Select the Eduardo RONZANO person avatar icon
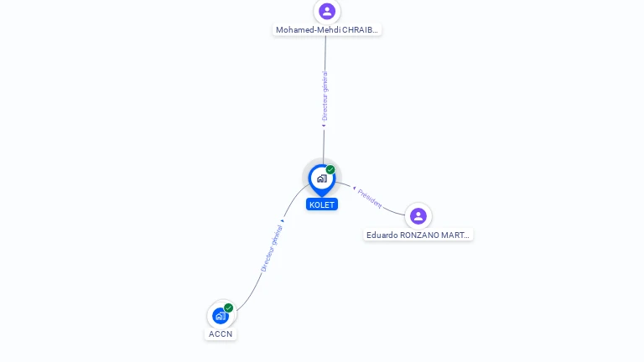This screenshot has width=644, height=362. point(418,216)
